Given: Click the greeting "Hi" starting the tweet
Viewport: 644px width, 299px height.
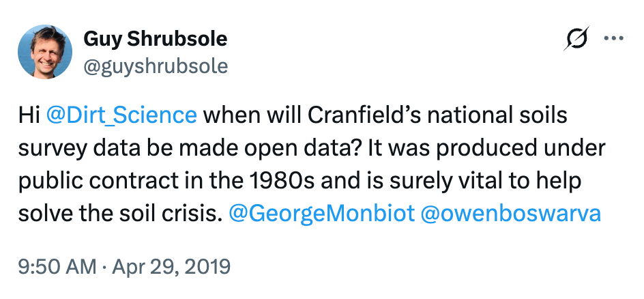Looking at the screenshot, I should (29, 115).
